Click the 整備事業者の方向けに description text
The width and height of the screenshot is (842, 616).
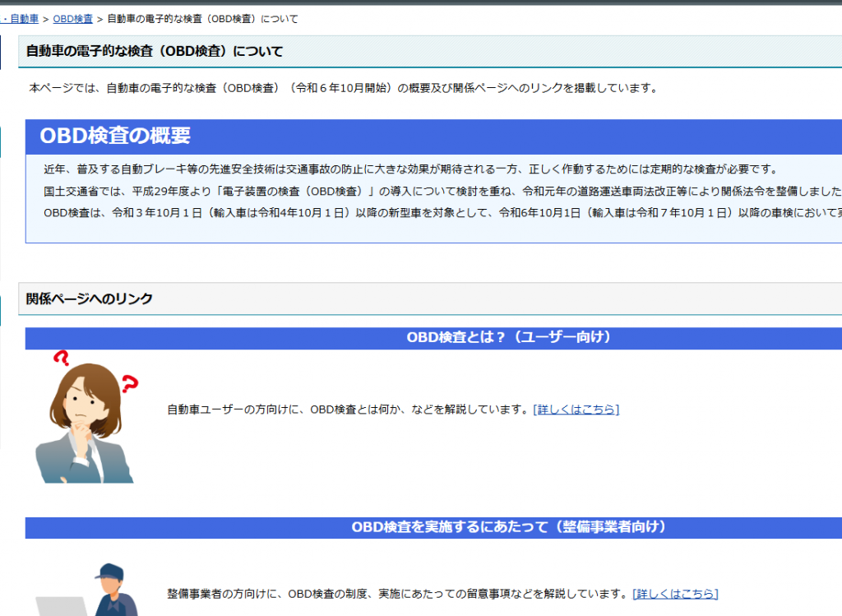pyautogui.click(x=400, y=594)
